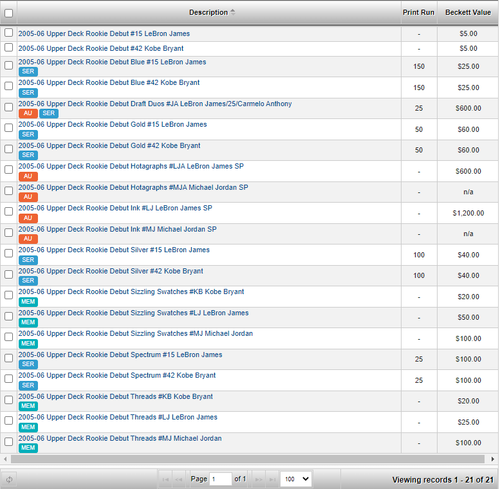Click the AU badge under Ink #MJ Michael Jordan

tap(28, 239)
